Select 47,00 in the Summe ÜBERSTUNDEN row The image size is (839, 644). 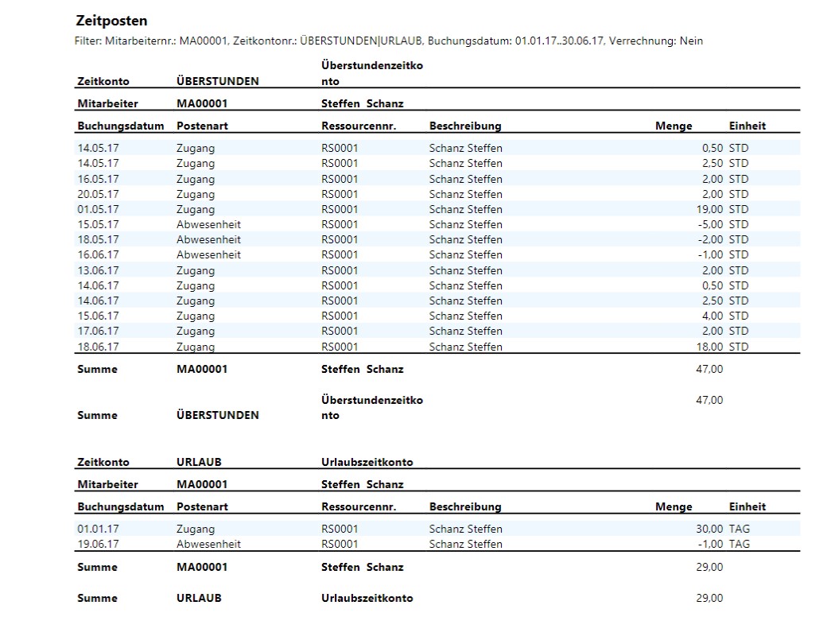click(x=709, y=400)
